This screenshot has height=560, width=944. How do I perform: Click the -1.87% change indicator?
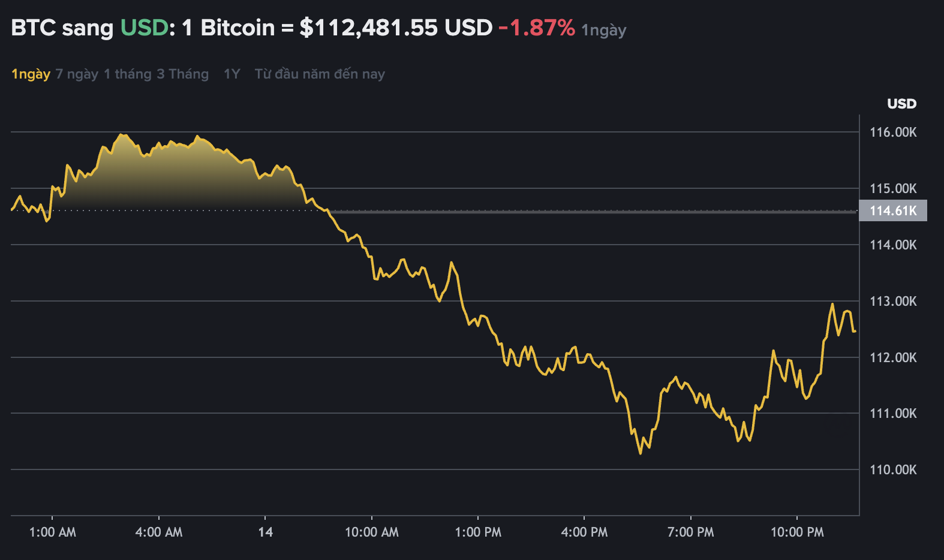click(536, 28)
